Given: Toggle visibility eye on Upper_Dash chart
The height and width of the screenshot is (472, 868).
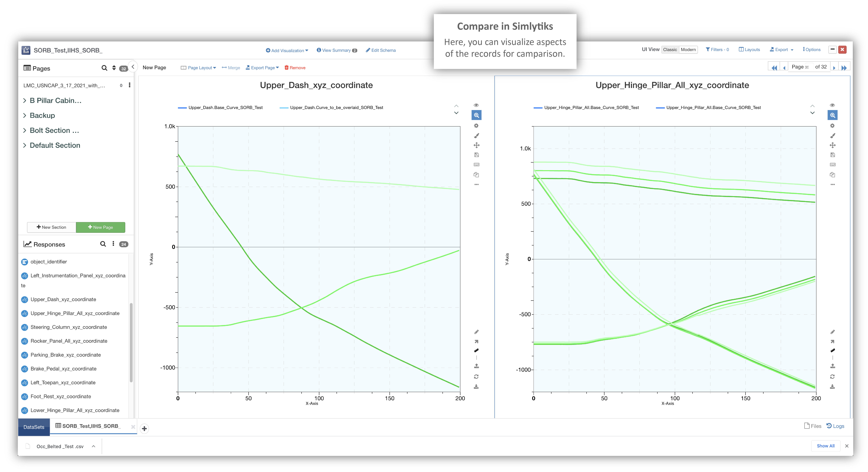Looking at the screenshot, I should pyautogui.click(x=476, y=105).
